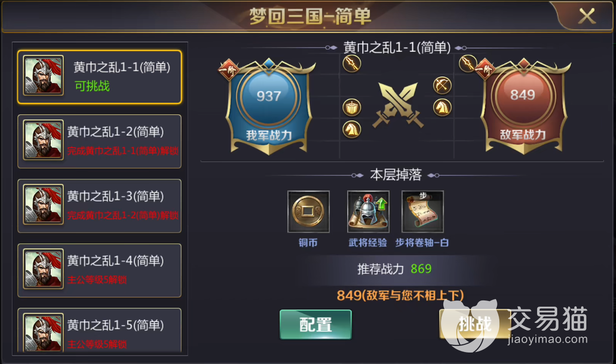Click the spear icon above our formation

(352, 63)
